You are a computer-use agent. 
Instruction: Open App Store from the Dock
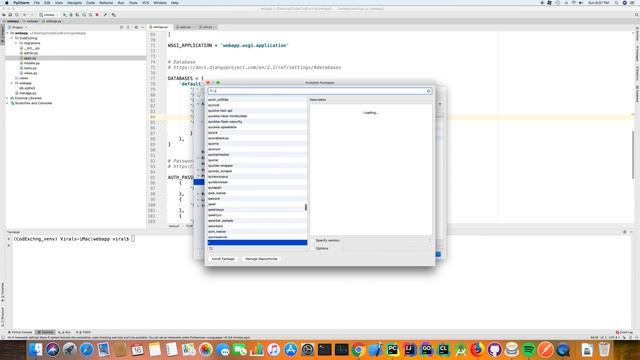point(290,350)
